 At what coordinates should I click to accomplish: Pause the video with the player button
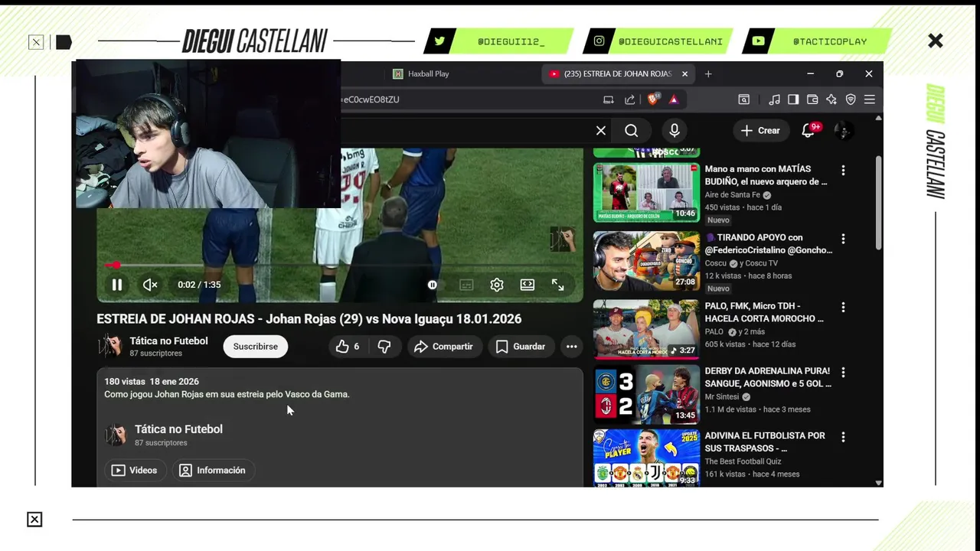point(117,285)
